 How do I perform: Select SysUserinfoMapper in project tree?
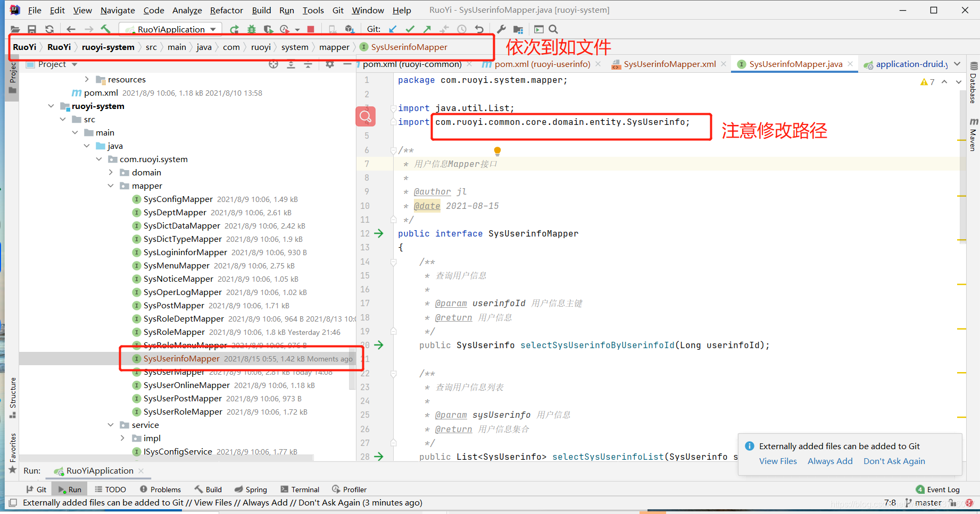[181, 359]
